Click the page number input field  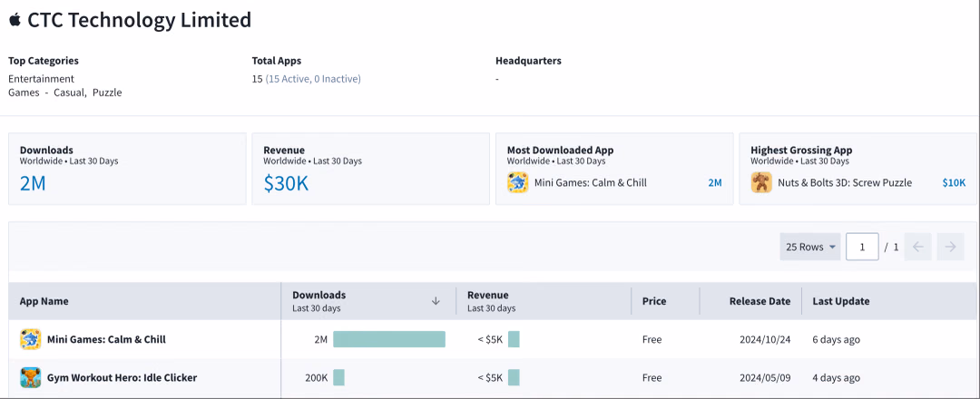[863, 247]
